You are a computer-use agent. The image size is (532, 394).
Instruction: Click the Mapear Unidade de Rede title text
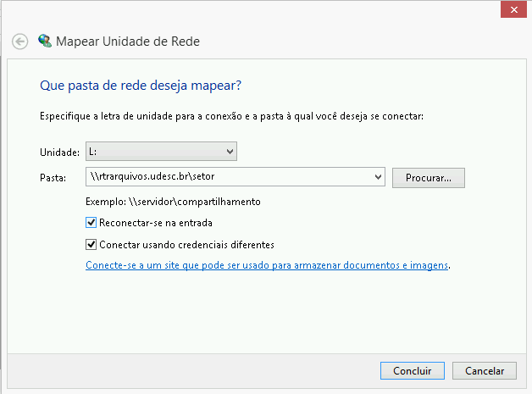tap(128, 41)
